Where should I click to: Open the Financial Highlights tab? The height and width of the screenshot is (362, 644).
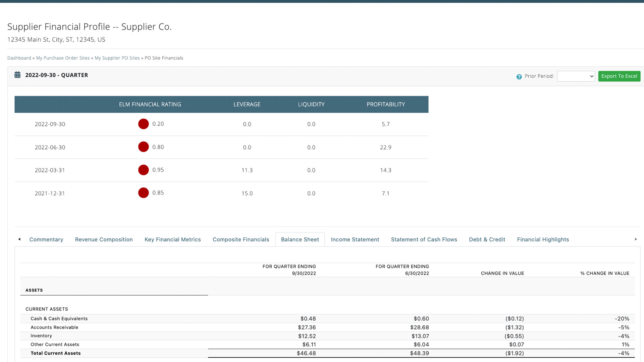(543, 239)
